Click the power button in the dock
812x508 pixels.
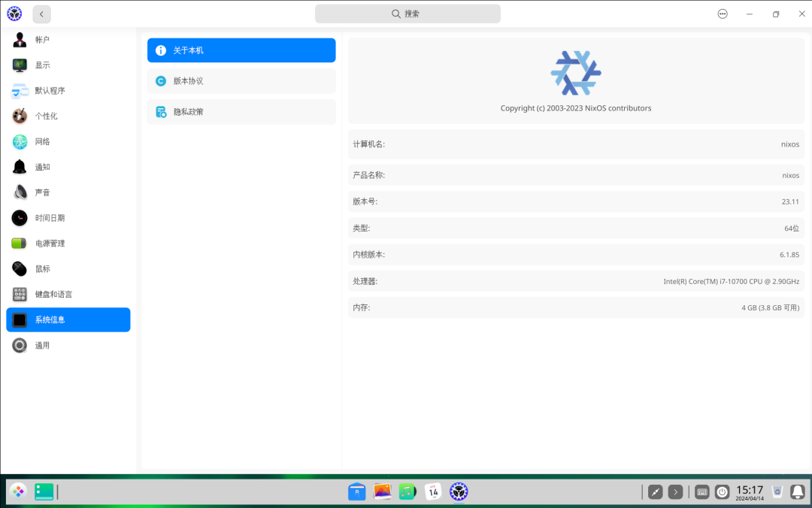coord(722,492)
